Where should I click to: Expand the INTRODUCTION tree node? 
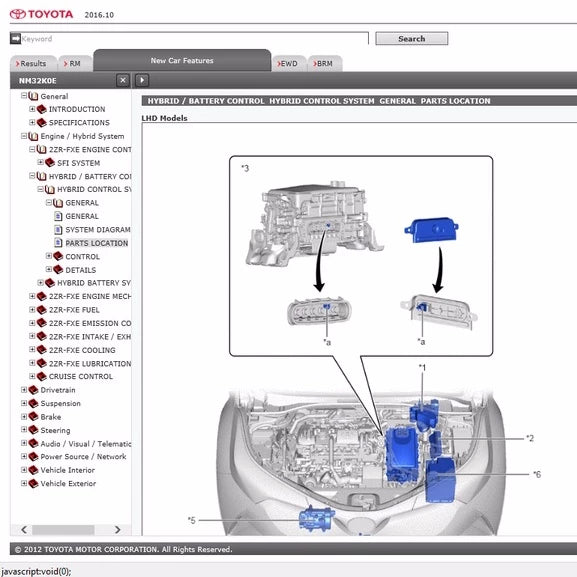click(x=32, y=109)
